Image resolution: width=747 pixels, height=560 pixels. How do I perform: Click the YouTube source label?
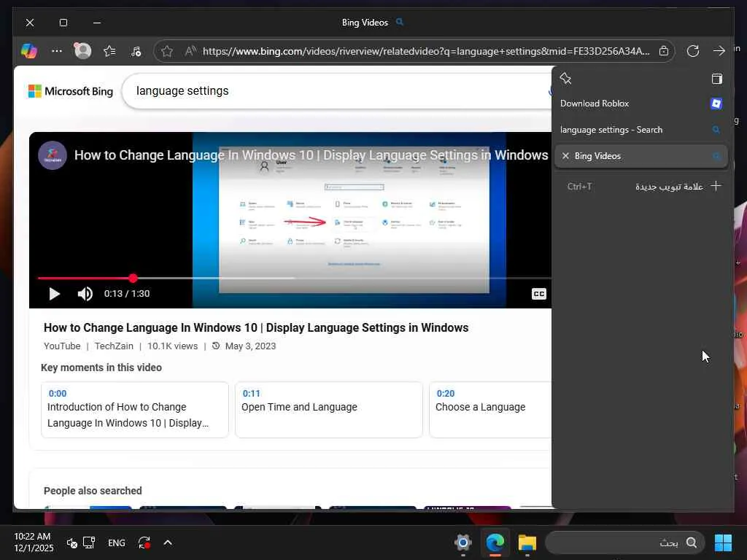coord(62,346)
